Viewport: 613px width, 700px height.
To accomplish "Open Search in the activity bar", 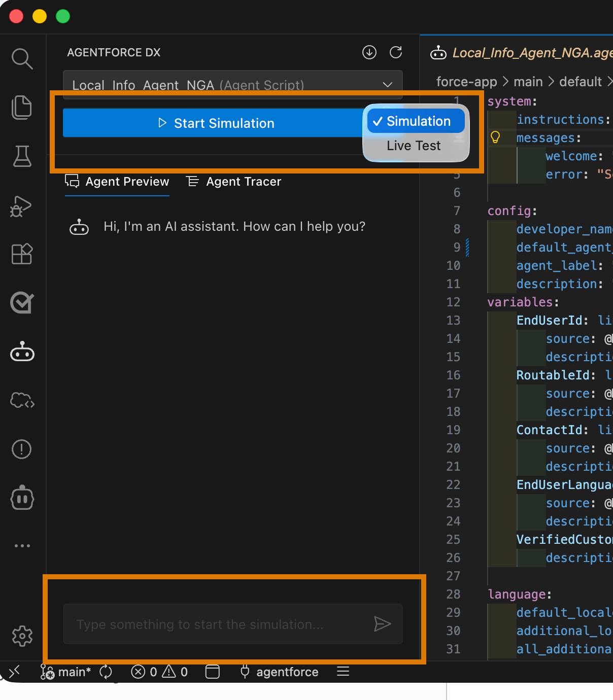I will [22, 58].
